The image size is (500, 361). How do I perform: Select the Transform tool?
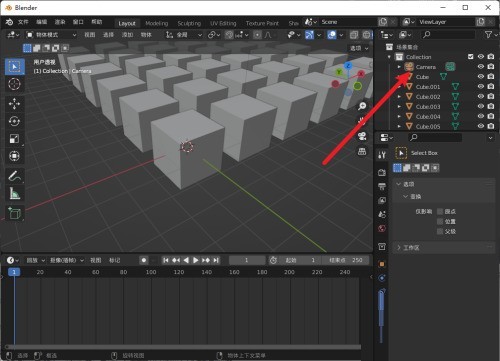[x=14, y=156]
